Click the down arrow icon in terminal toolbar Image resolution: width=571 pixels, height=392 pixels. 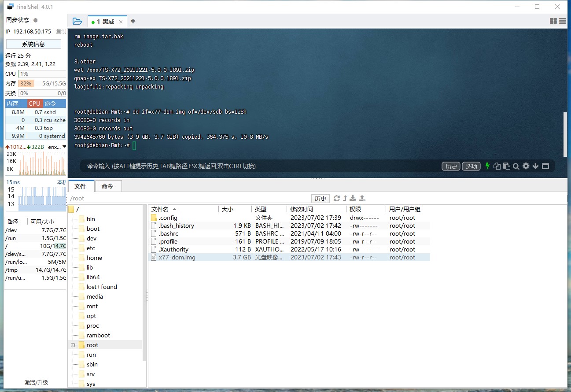click(x=535, y=166)
